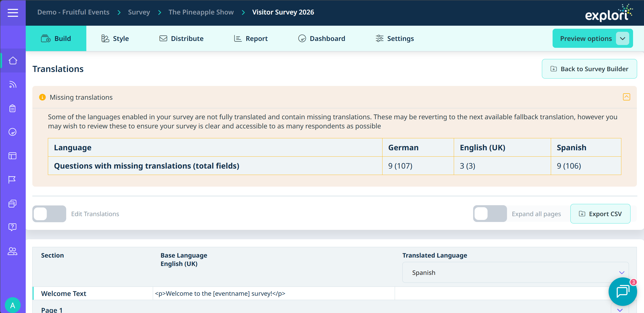Image resolution: width=644 pixels, height=313 pixels.
Task: Click Back to Survey Builder button
Action: [589, 69]
